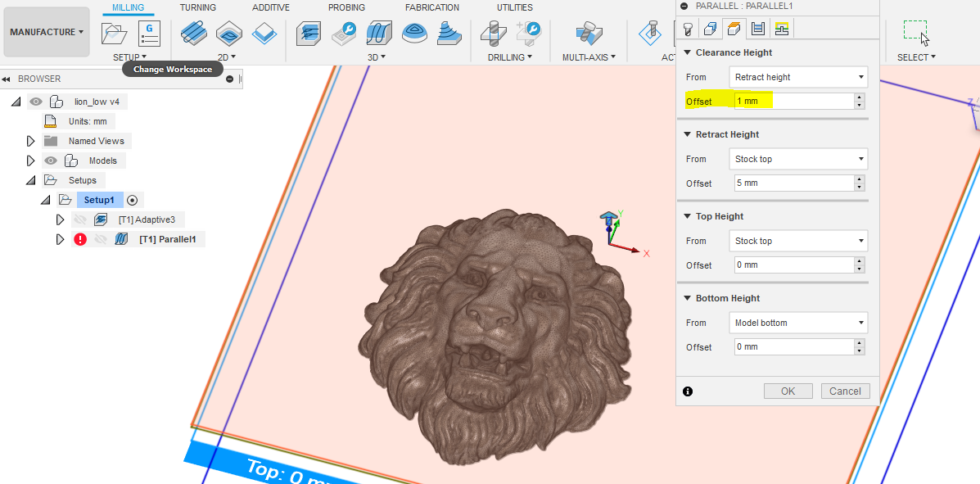Switch to the TURNING ribbon tab

pyautogui.click(x=196, y=7)
